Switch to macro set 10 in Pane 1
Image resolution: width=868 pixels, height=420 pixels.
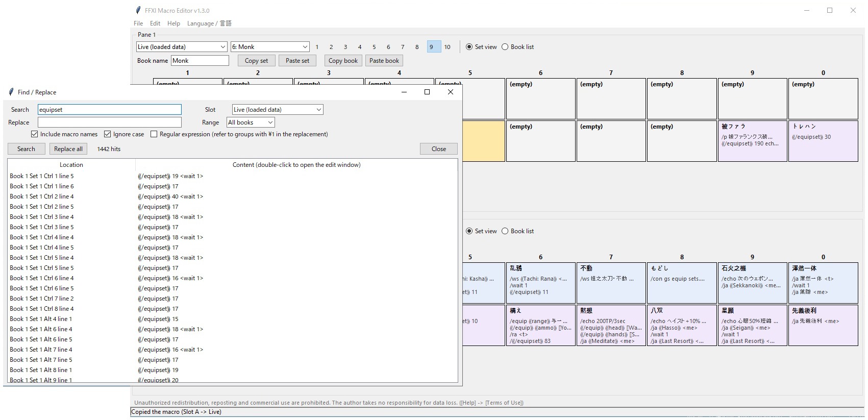(448, 47)
